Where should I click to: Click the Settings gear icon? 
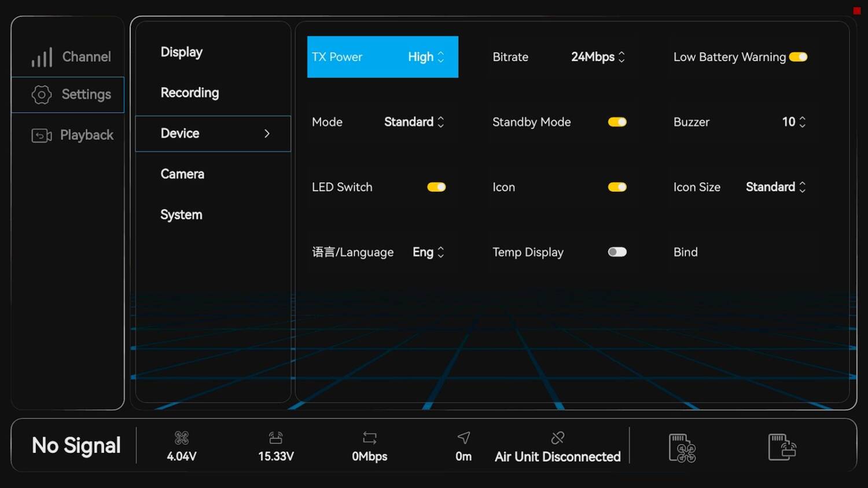coord(42,94)
